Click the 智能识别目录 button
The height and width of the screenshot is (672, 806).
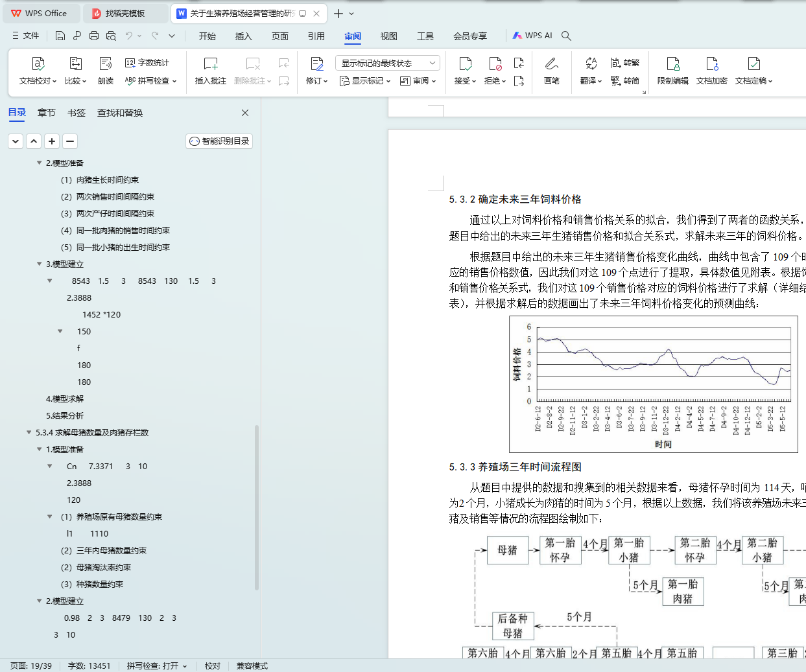[219, 141]
